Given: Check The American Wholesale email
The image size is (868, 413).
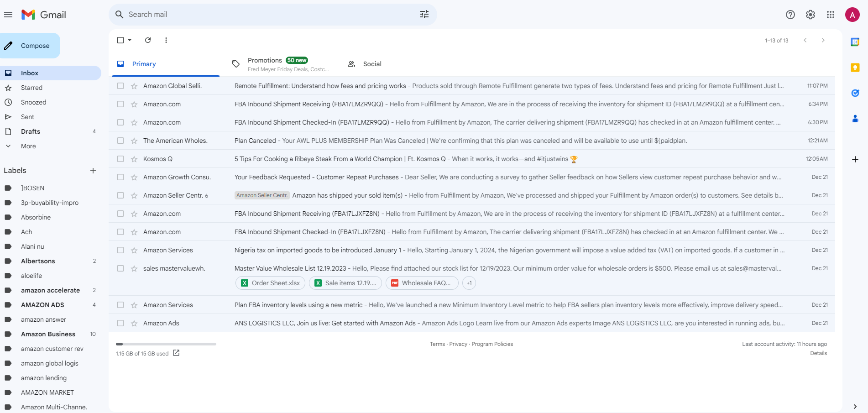Looking at the screenshot, I should point(120,141).
